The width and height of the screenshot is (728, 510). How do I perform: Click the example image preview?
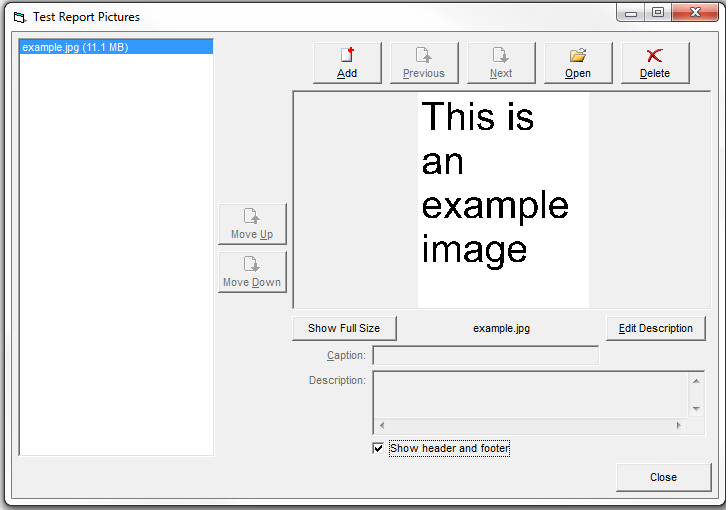(x=502, y=200)
